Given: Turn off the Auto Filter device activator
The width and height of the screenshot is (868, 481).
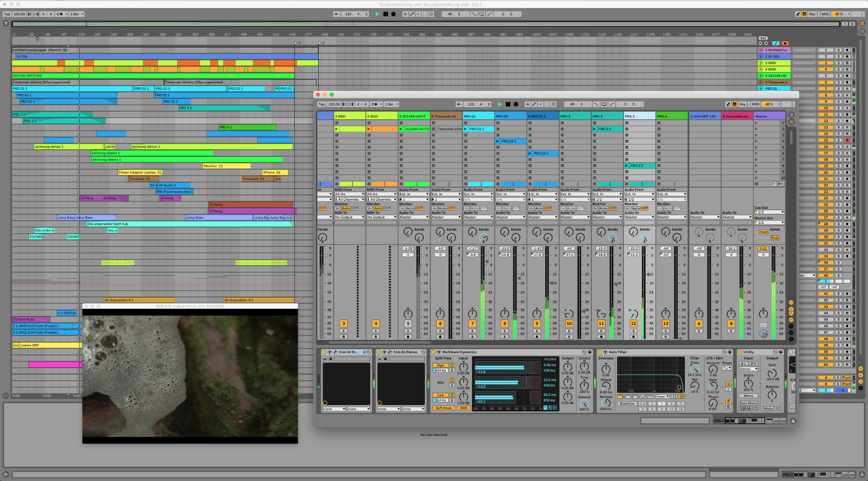Looking at the screenshot, I should pos(600,352).
